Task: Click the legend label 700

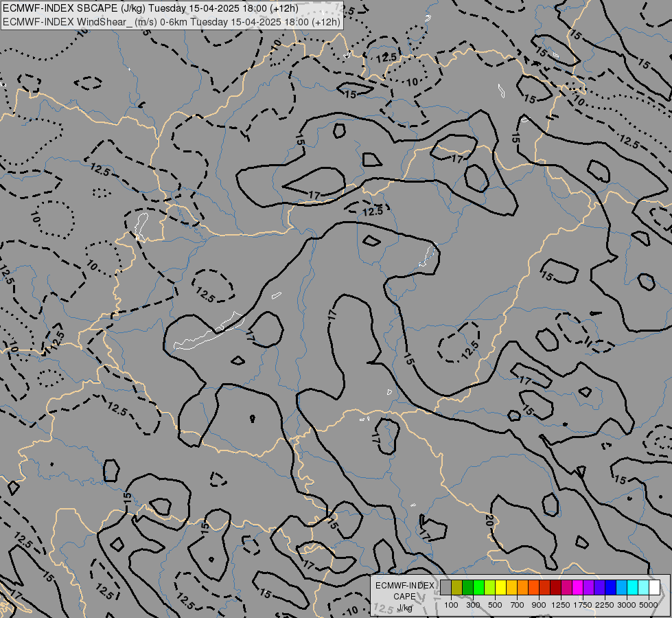Action: point(518,605)
